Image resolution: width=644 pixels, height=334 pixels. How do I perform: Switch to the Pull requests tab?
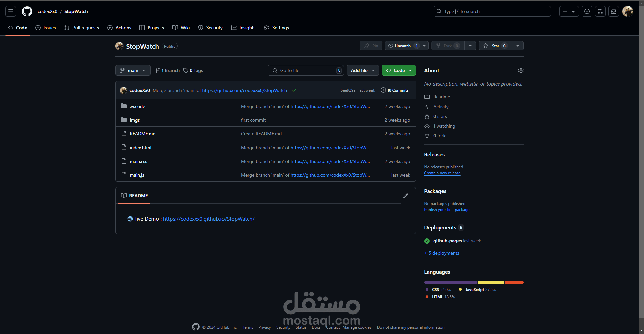[x=82, y=28]
